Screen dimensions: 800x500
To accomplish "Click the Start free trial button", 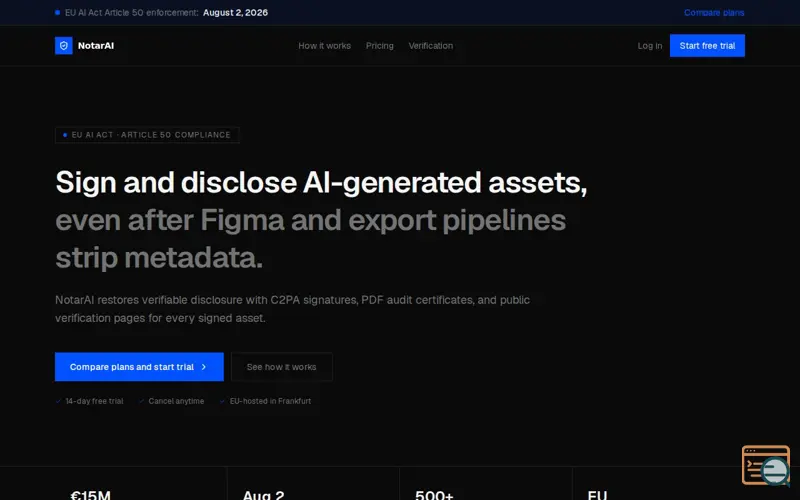I will 707,45.
